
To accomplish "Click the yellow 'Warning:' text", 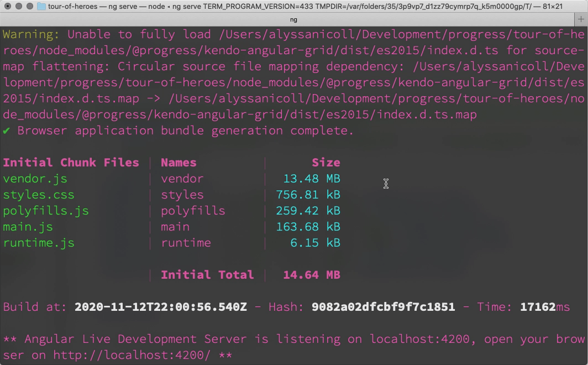I will (x=31, y=34).
